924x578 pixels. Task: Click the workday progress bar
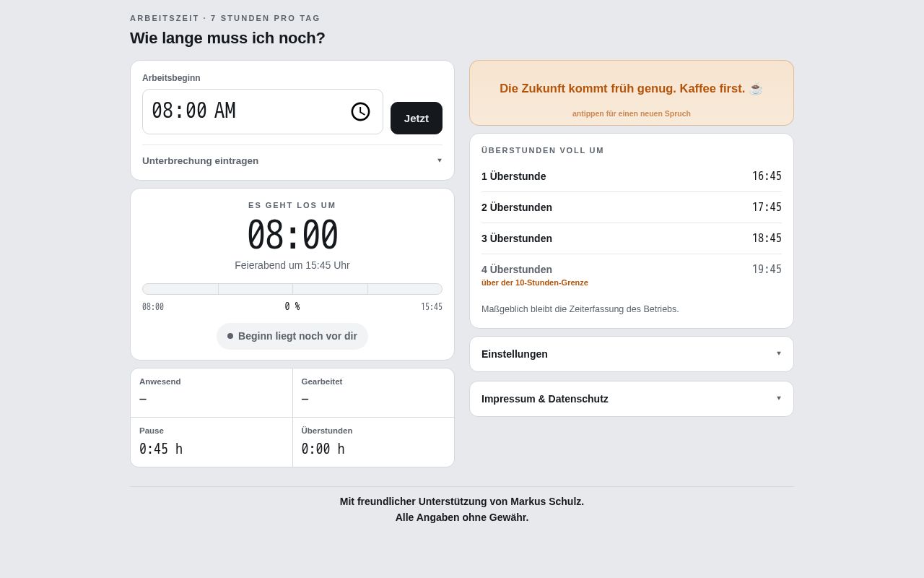pyautogui.click(x=292, y=289)
